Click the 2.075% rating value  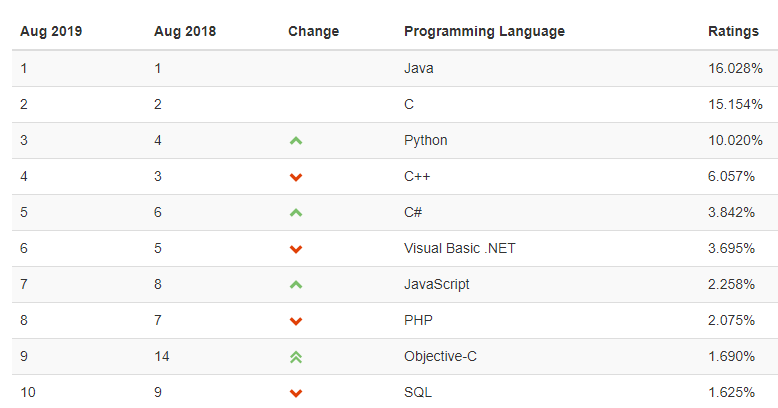(731, 320)
